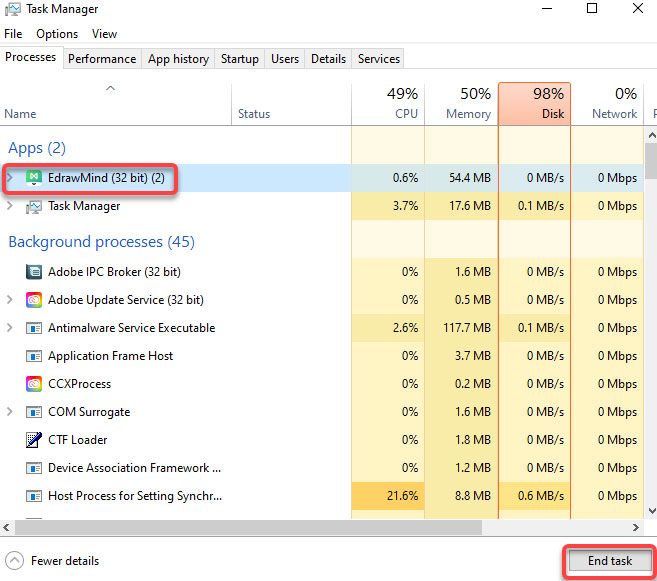Click the 3.7 MB memory value
Image resolution: width=657 pixels, height=581 pixels.
[473, 356]
